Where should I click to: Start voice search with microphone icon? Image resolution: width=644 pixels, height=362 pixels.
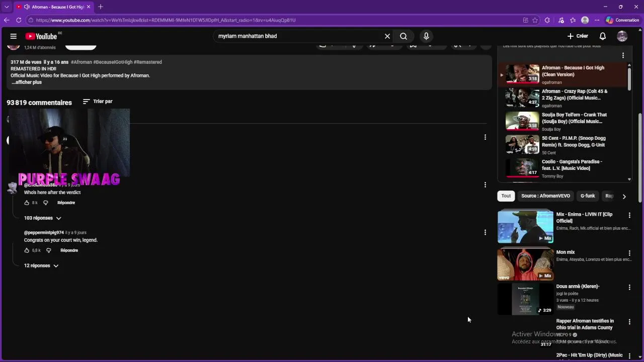coord(426,36)
